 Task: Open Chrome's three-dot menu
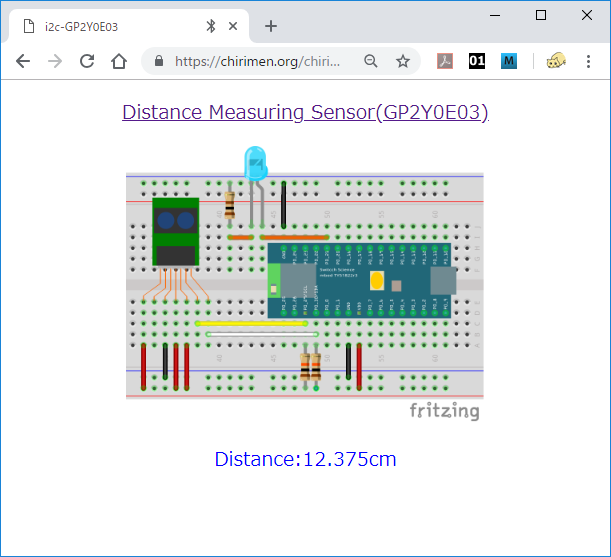tap(588, 61)
